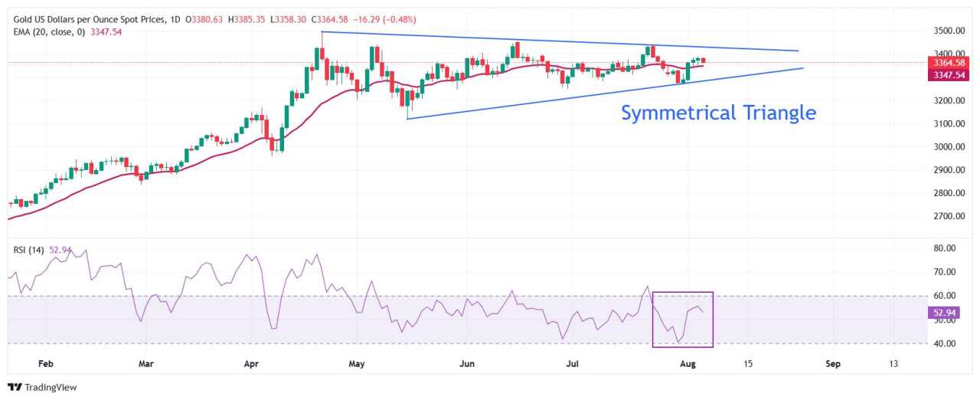Image resolution: width=980 pixels, height=400 pixels.
Task: Click the 3347.54 EMA price tag
Action: pyautogui.click(x=947, y=75)
